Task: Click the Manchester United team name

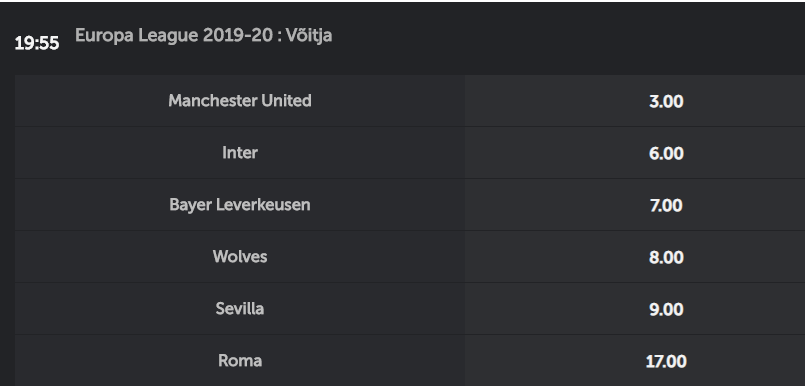Action: point(240,101)
